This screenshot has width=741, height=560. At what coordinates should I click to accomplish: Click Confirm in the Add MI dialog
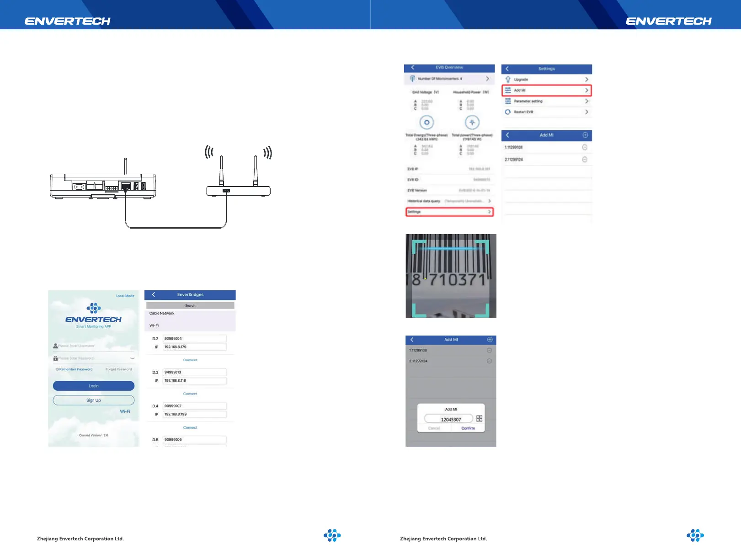click(468, 428)
